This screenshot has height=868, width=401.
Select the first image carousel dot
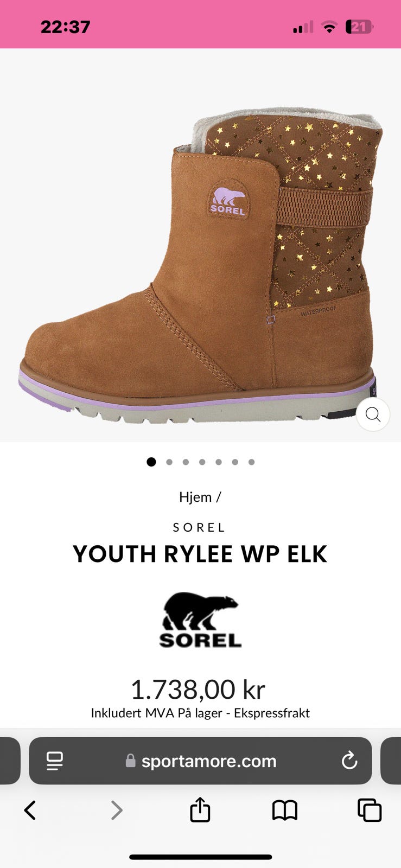coord(151,462)
